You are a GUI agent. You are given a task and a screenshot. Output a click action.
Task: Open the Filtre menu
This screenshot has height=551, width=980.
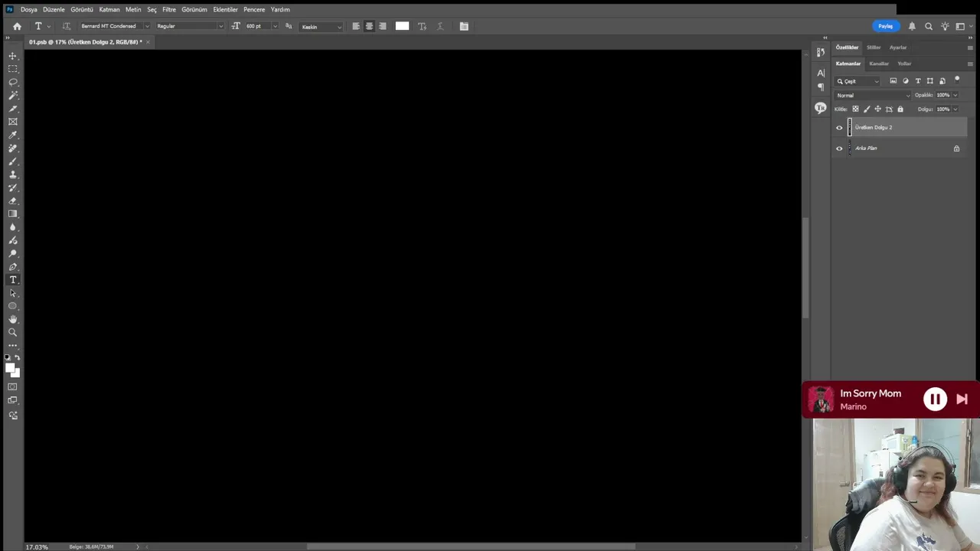pyautogui.click(x=169, y=10)
